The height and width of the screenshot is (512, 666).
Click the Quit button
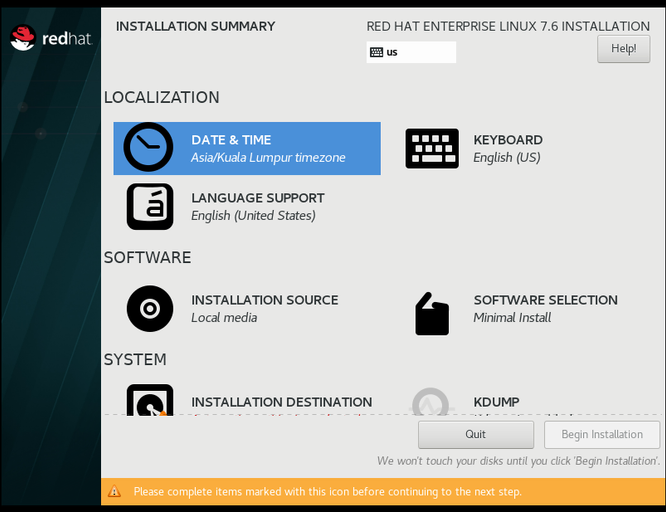click(476, 435)
